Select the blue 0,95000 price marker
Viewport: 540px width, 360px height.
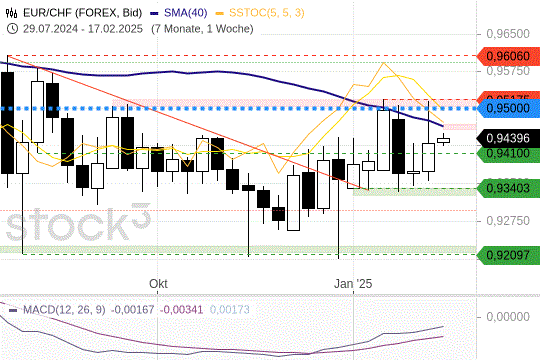pyautogui.click(x=508, y=109)
